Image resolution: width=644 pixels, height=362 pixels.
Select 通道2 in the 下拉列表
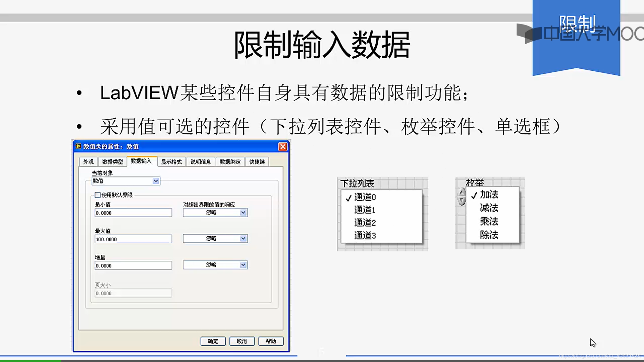tap(381, 223)
